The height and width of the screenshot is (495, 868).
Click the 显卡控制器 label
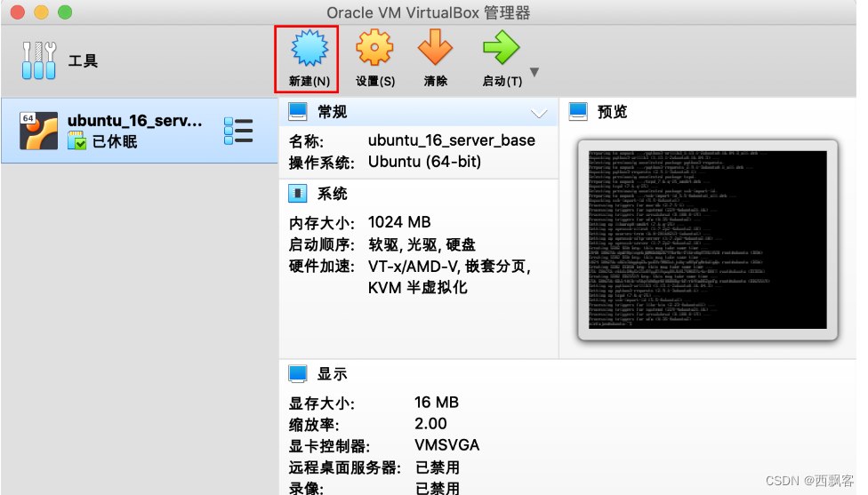(x=329, y=446)
